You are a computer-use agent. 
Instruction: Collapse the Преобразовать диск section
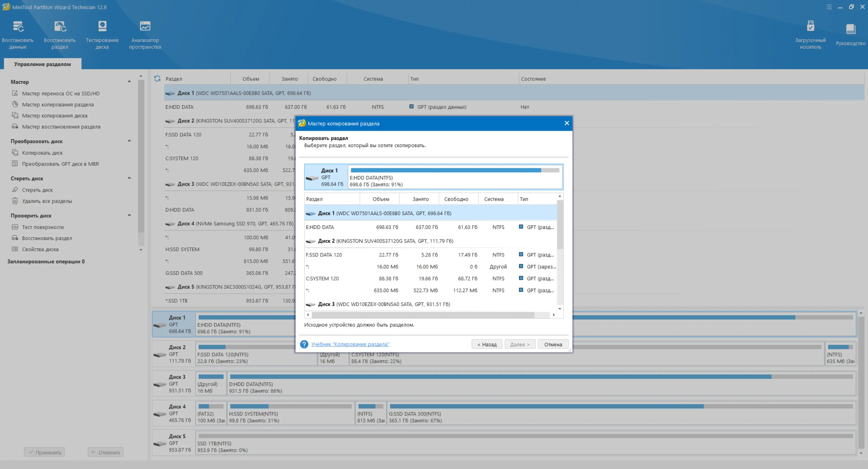point(129,141)
